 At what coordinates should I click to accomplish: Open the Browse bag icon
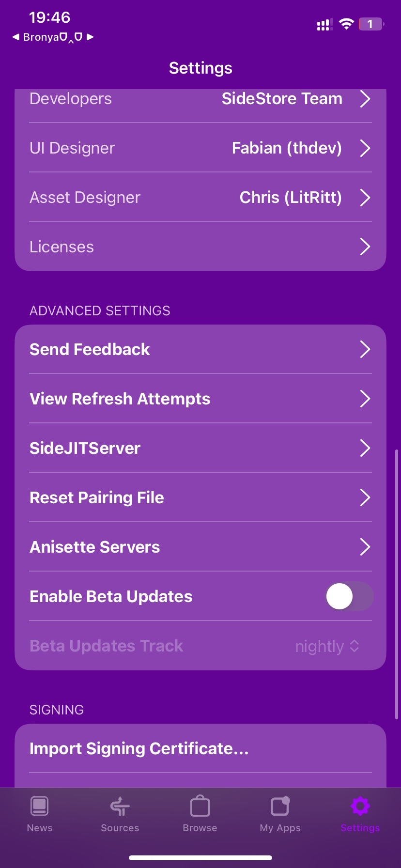tap(200, 806)
